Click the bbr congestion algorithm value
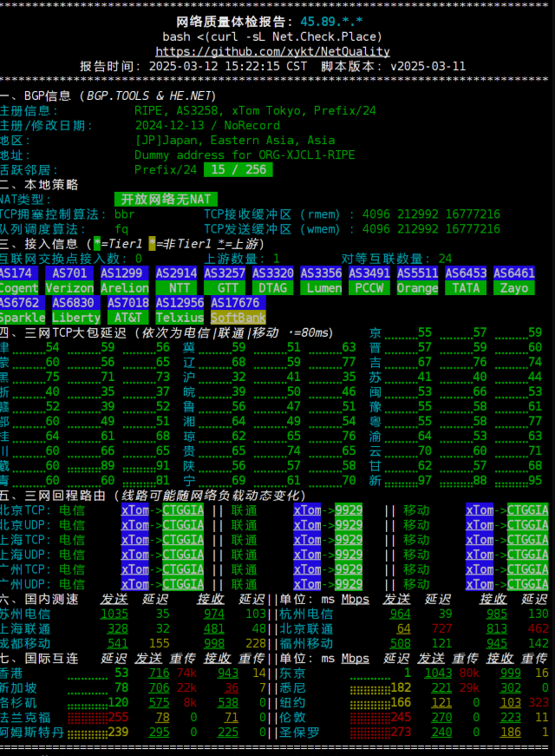This screenshot has width=555, height=756. (124, 214)
